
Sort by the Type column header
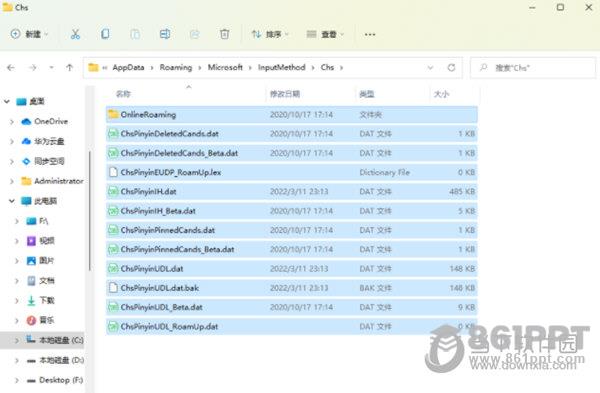(367, 94)
